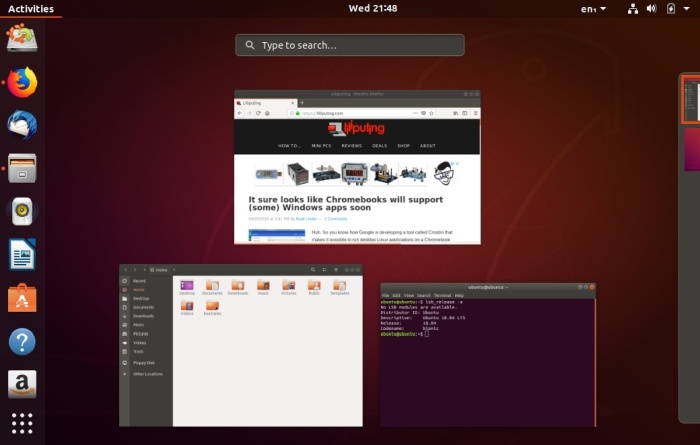Select the Public folder icon in Files
Image resolution: width=700 pixels, height=445 pixels.
(314, 287)
